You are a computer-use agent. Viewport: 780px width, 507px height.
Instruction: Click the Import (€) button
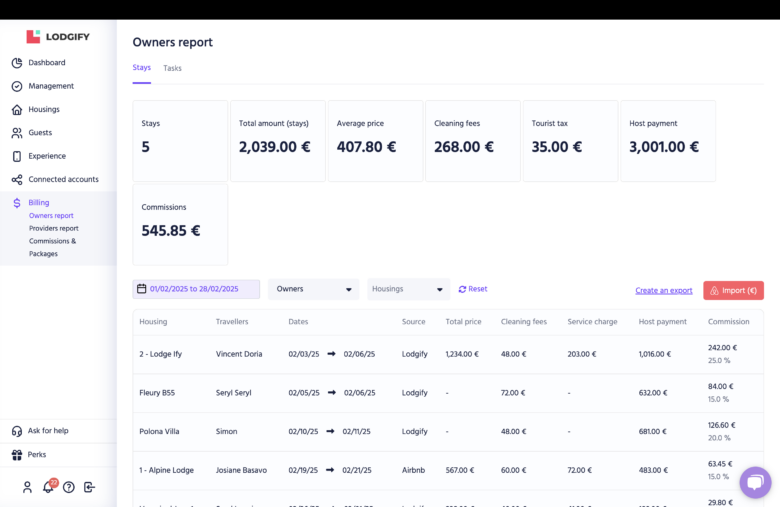point(733,291)
